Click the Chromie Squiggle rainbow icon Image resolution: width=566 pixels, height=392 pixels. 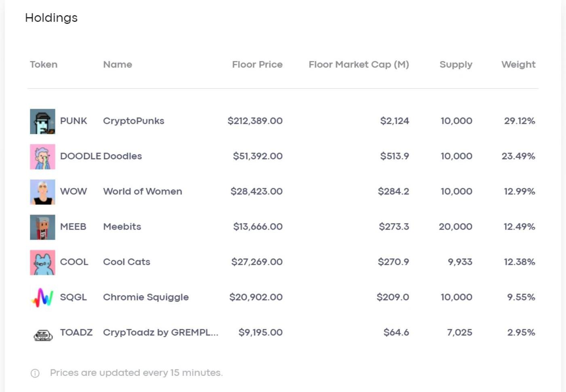pyautogui.click(x=42, y=297)
